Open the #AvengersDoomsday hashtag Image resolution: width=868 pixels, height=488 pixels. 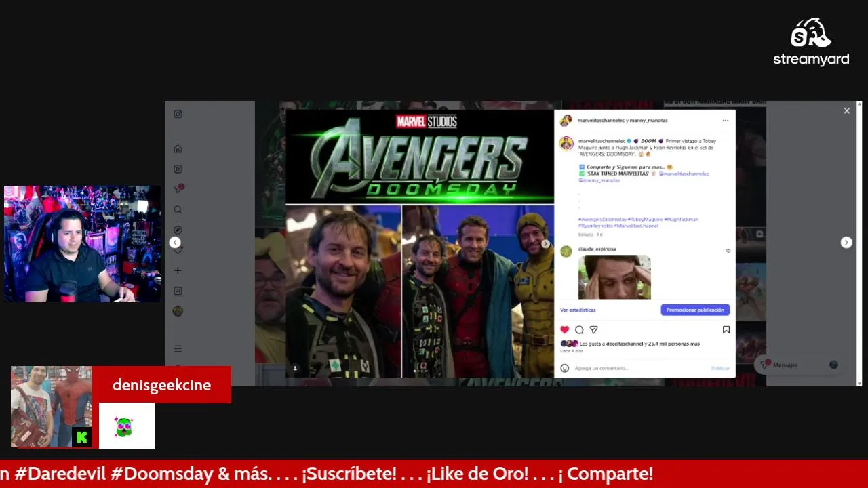point(602,220)
